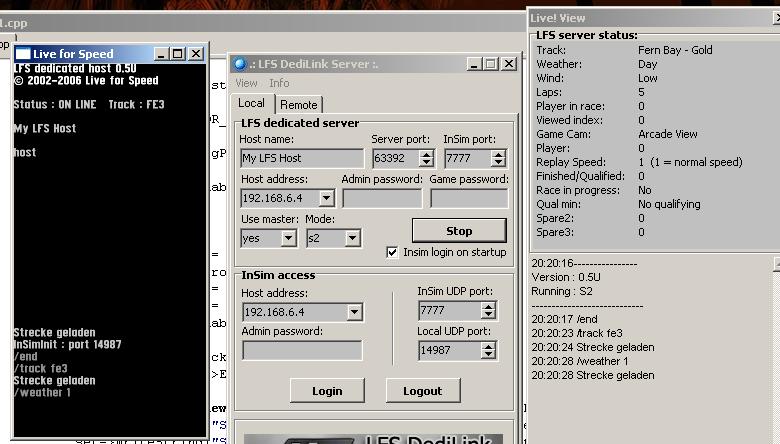Switch to the Remote tab

coord(298,105)
